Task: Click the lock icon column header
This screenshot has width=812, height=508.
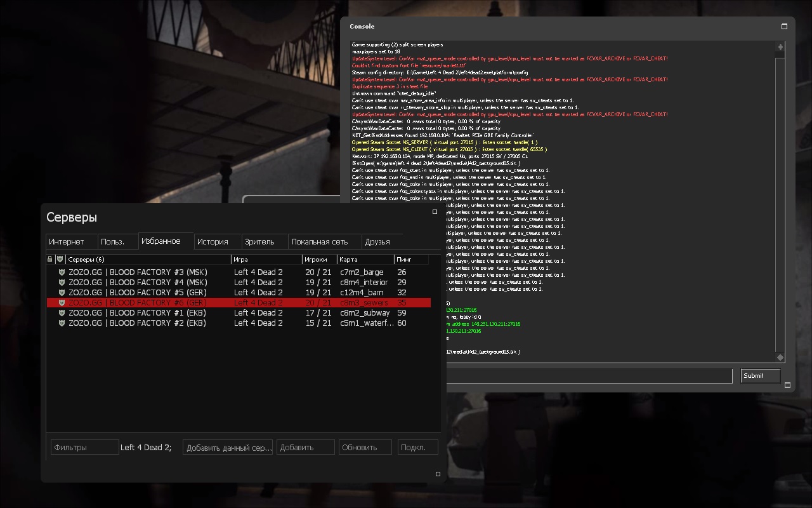Action: (50, 259)
